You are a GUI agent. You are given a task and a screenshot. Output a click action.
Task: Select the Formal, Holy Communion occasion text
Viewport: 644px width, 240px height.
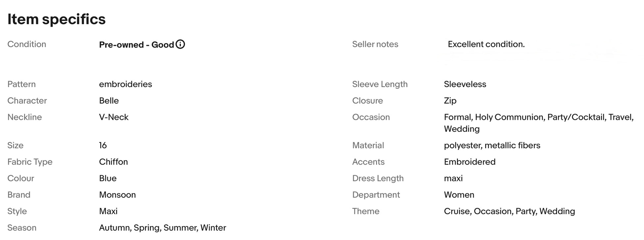[x=494, y=117]
